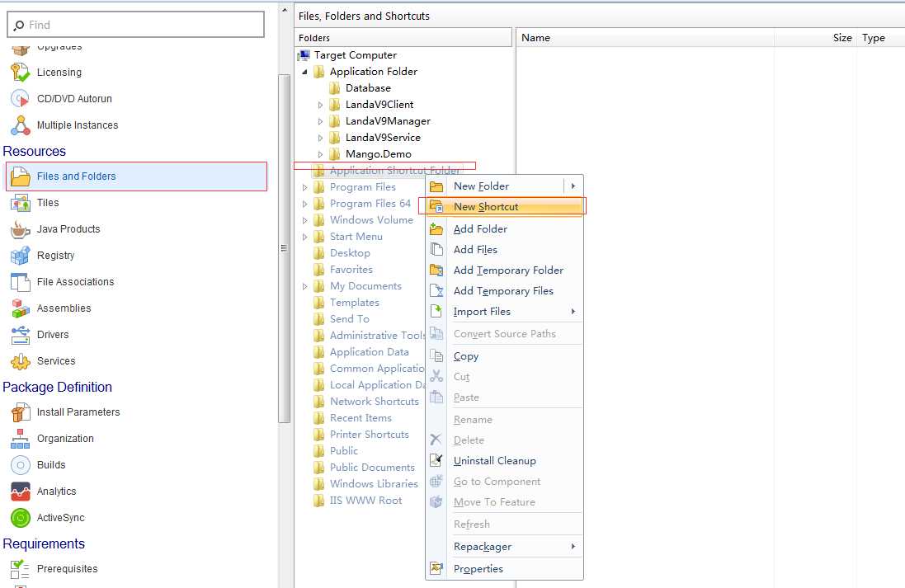Click the Add Files menu icon
The width and height of the screenshot is (905, 588).
(x=436, y=250)
